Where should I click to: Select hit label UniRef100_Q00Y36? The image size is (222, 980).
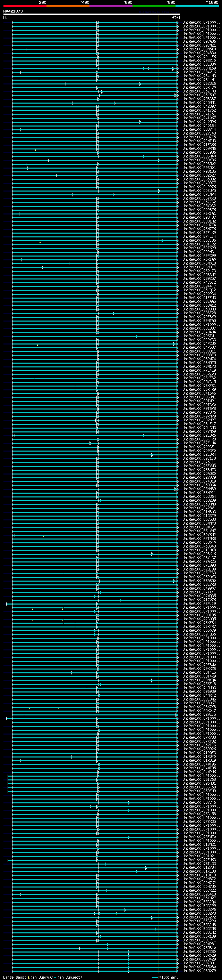(x=199, y=160)
